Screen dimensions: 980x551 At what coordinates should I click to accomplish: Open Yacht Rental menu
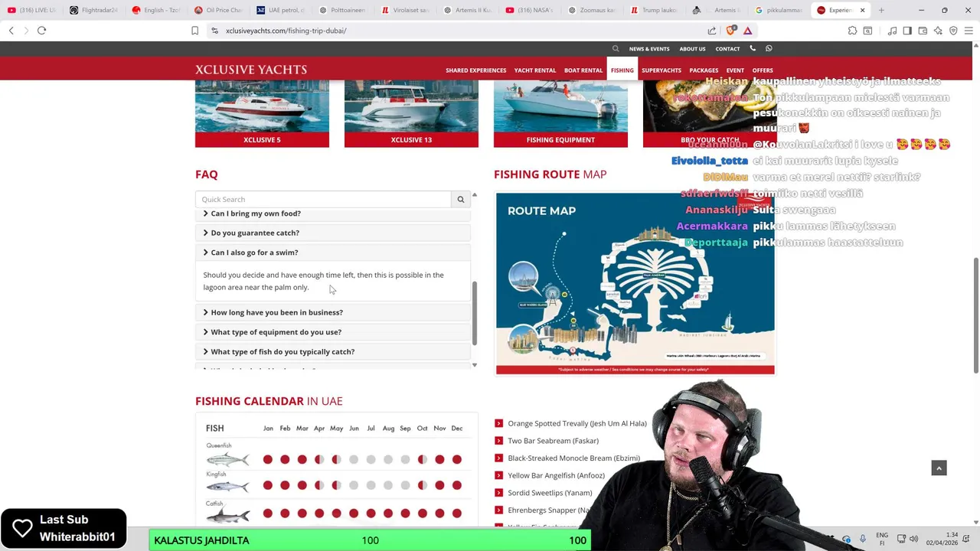click(x=535, y=70)
